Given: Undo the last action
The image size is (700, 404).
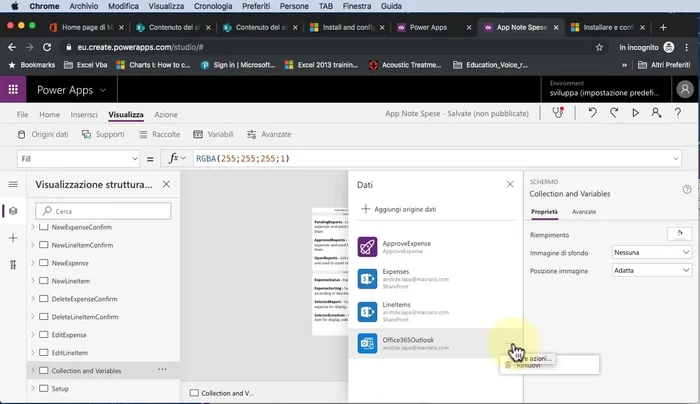Looking at the screenshot, I should pos(591,114).
